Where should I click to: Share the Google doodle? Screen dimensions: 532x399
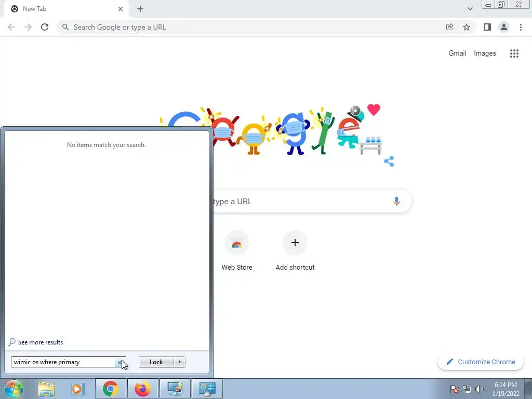389,161
